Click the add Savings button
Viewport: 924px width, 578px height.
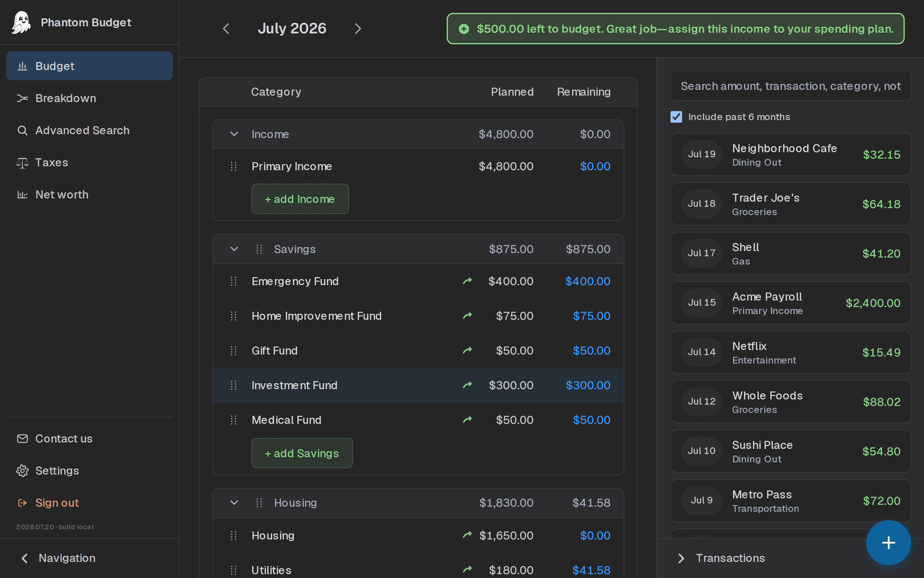pyautogui.click(x=302, y=453)
